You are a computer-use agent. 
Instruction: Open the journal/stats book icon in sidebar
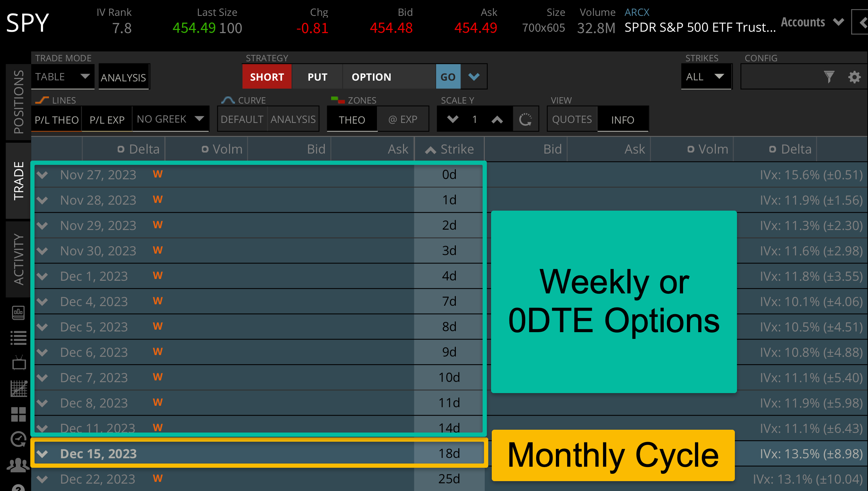click(x=18, y=313)
